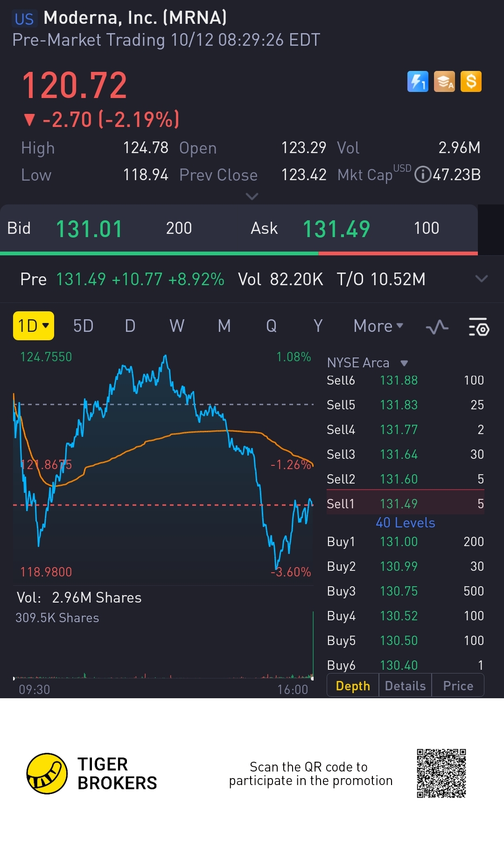This screenshot has width=504, height=849.
Task: Switch to the 5D chart period
Action: [x=83, y=326]
